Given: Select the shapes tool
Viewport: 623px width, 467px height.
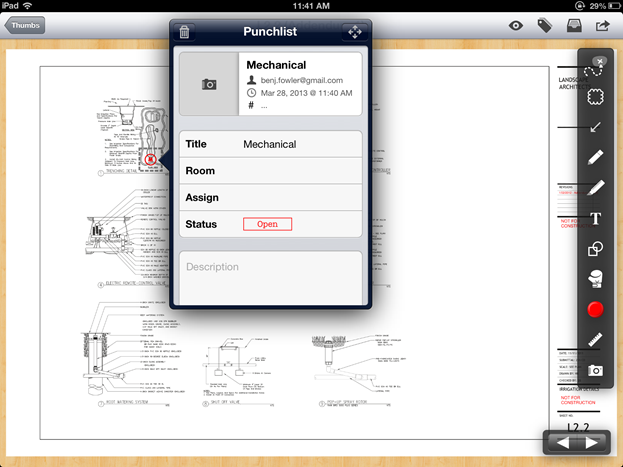Looking at the screenshot, I should click(595, 248).
